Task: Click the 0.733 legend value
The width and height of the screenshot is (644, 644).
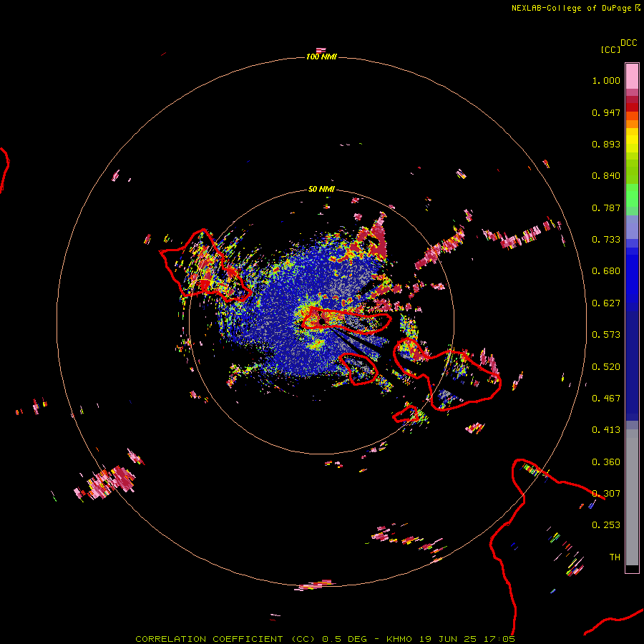Action: pos(606,240)
